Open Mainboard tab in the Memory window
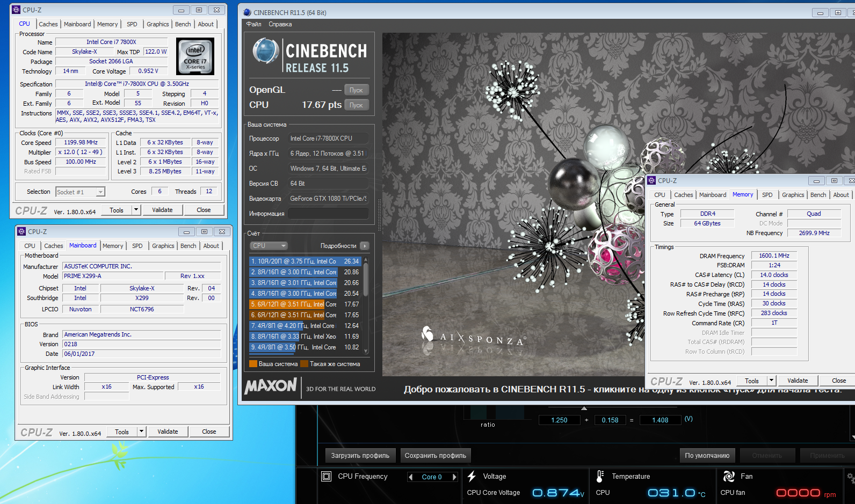The height and width of the screenshot is (504, 855). [x=713, y=195]
